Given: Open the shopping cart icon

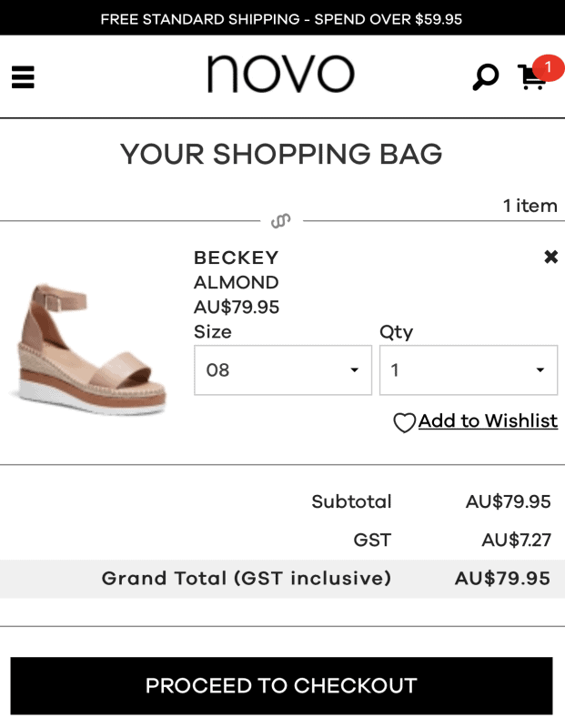Looking at the screenshot, I should (x=530, y=79).
